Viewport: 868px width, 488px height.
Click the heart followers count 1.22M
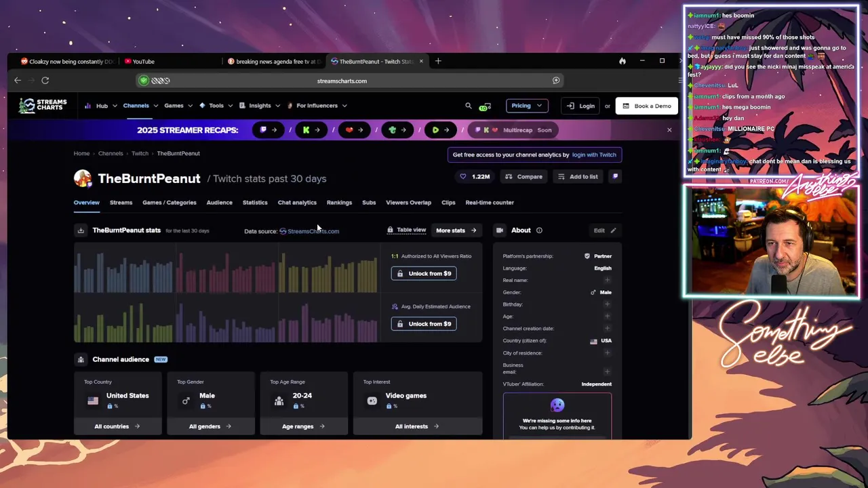click(475, 177)
